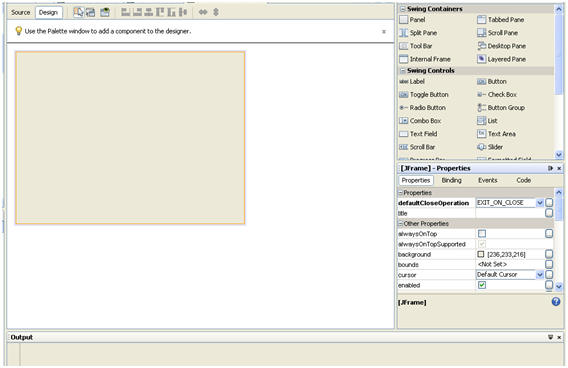Pick the Desktop Pane component
Viewport: 568px width, 368px height.
(501, 46)
